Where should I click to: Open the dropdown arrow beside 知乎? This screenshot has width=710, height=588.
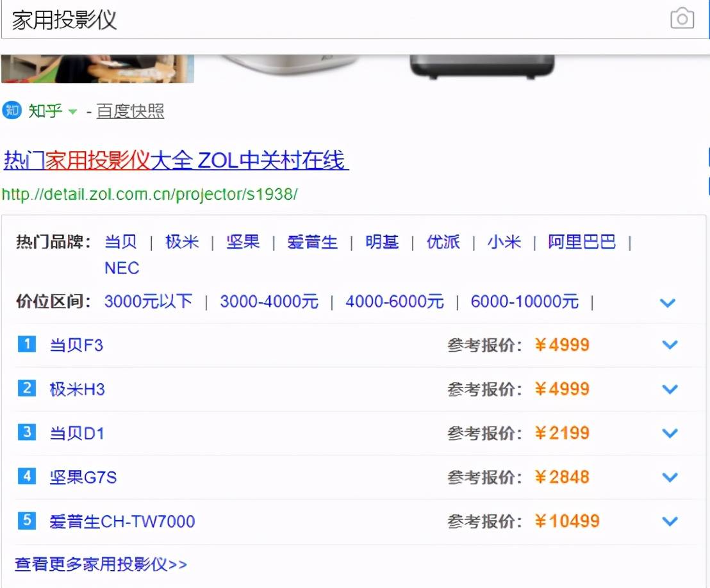(x=72, y=112)
